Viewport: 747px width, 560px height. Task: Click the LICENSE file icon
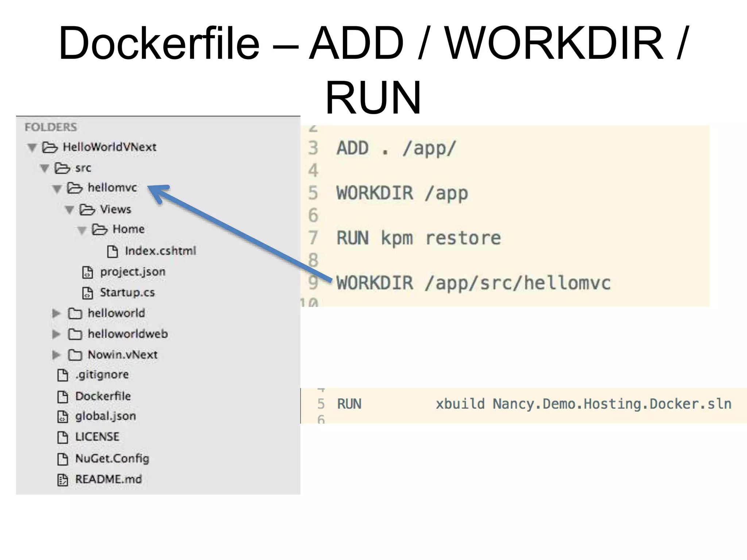[x=63, y=437]
